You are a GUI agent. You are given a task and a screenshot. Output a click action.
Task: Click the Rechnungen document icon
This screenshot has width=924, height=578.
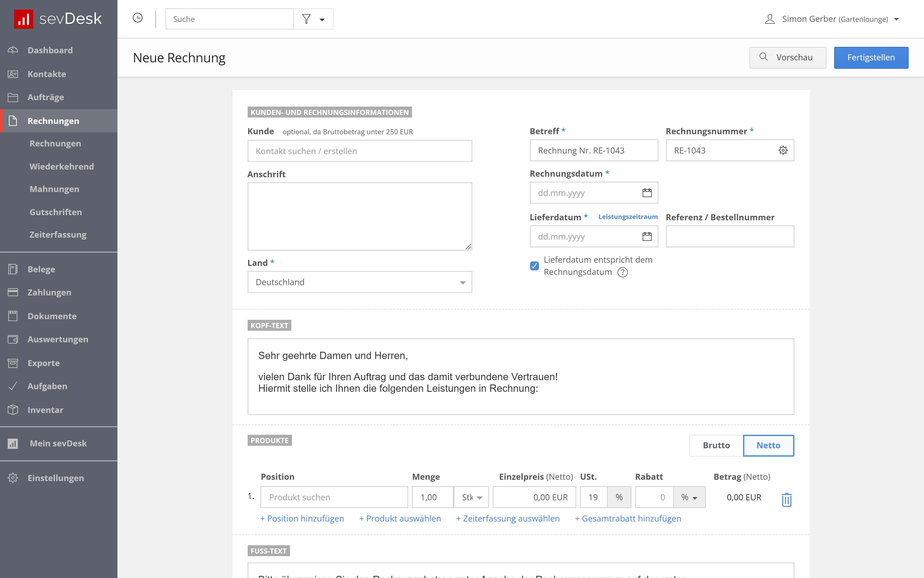pos(13,121)
